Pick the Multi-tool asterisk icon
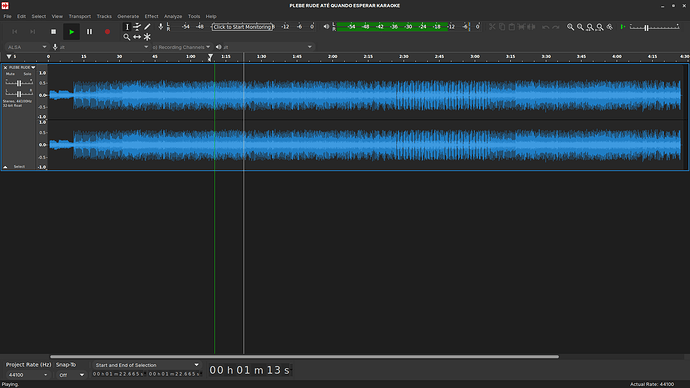690x388 pixels. tap(147, 37)
